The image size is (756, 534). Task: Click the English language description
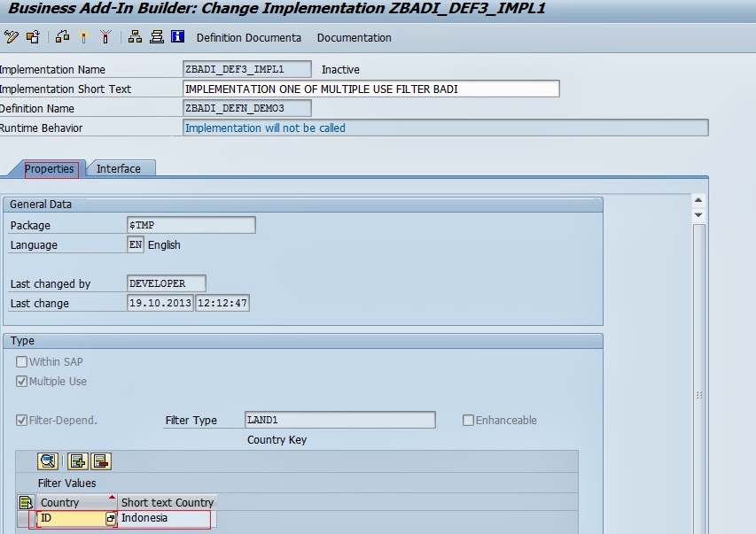pos(164,244)
